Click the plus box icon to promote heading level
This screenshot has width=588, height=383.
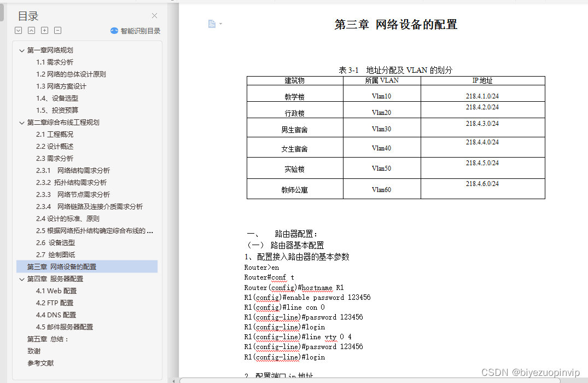click(x=45, y=31)
